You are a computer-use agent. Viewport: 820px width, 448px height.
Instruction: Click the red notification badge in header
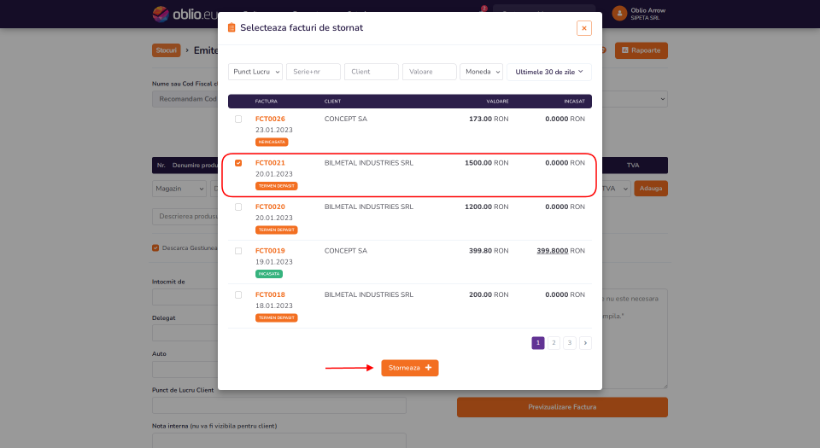(484, 8)
